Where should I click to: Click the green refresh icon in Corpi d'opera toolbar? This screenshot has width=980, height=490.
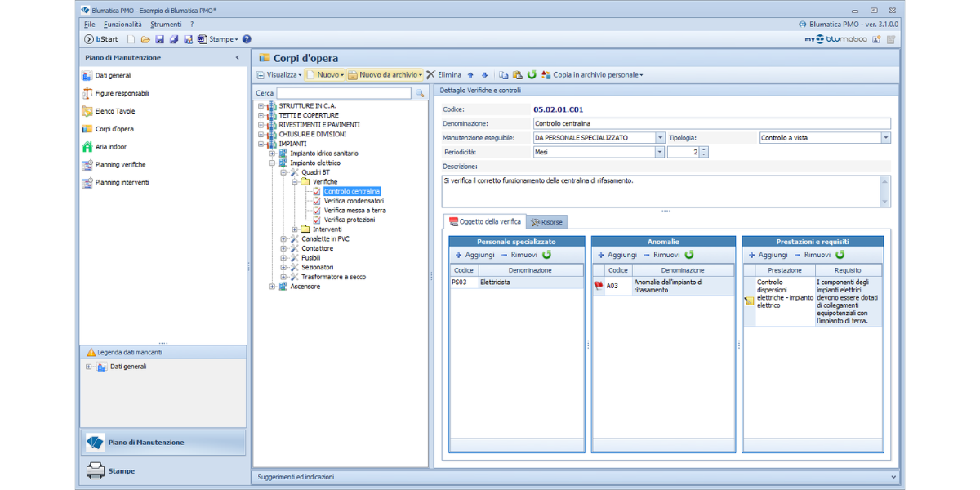(x=532, y=75)
